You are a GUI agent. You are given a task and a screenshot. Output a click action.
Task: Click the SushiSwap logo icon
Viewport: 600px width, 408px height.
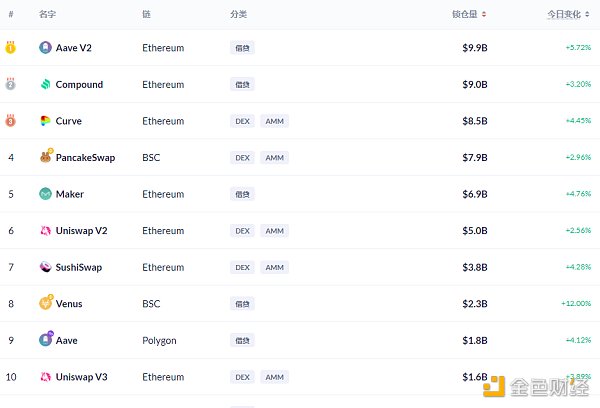tap(45, 267)
